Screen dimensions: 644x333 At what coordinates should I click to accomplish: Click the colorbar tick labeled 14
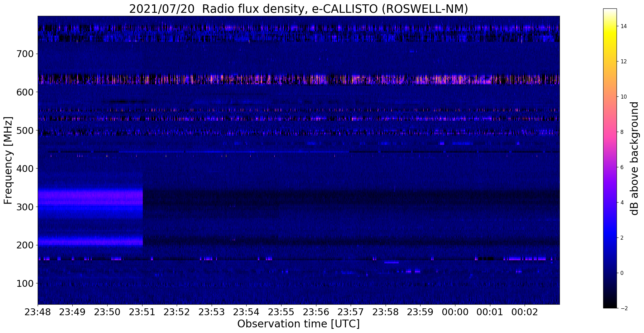pos(624,26)
